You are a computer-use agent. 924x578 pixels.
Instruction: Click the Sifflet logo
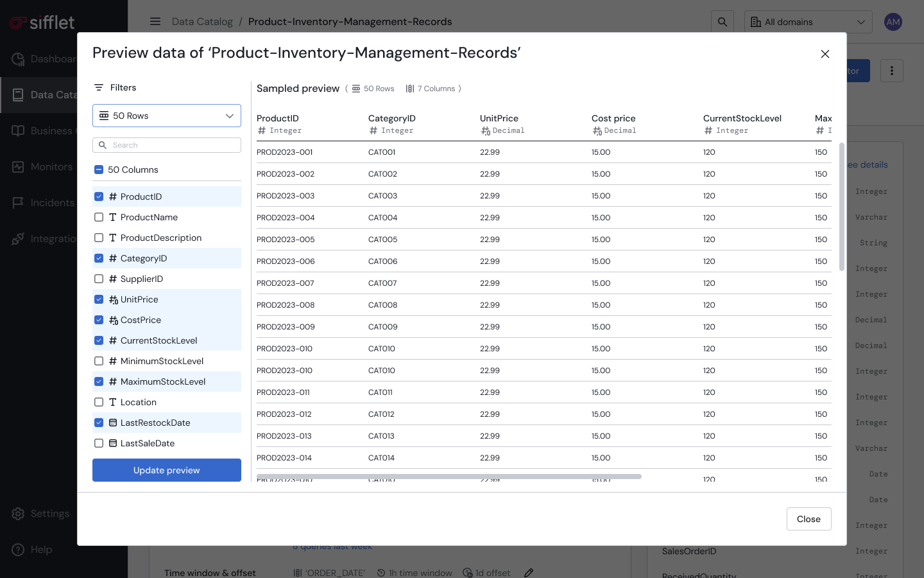tap(42, 22)
